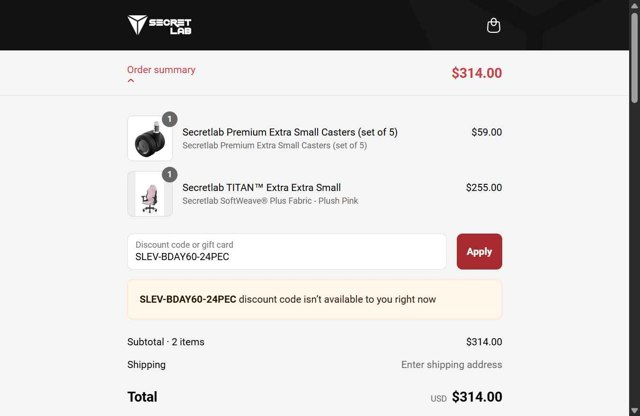This screenshot has height=416, width=640.
Task: Click the bold Total amount $314.00
Action: click(x=476, y=397)
